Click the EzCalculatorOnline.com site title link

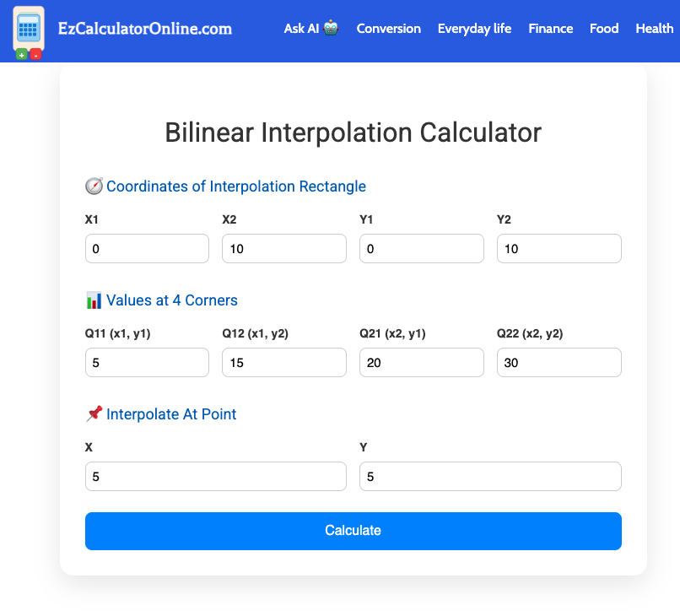pyautogui.click(x=143, y=28)
